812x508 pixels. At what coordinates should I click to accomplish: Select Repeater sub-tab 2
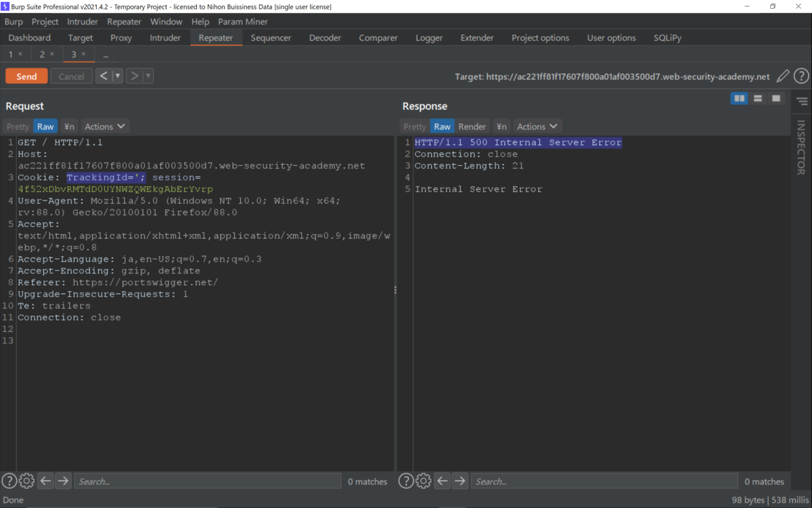pyautogui.click(x=41, y=54)
